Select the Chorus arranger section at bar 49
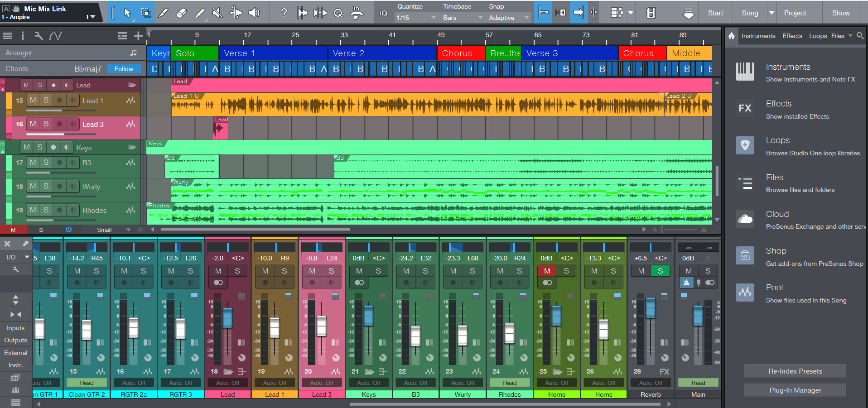Viewport: 868px width, 408px height. click(x=461, y=53)
